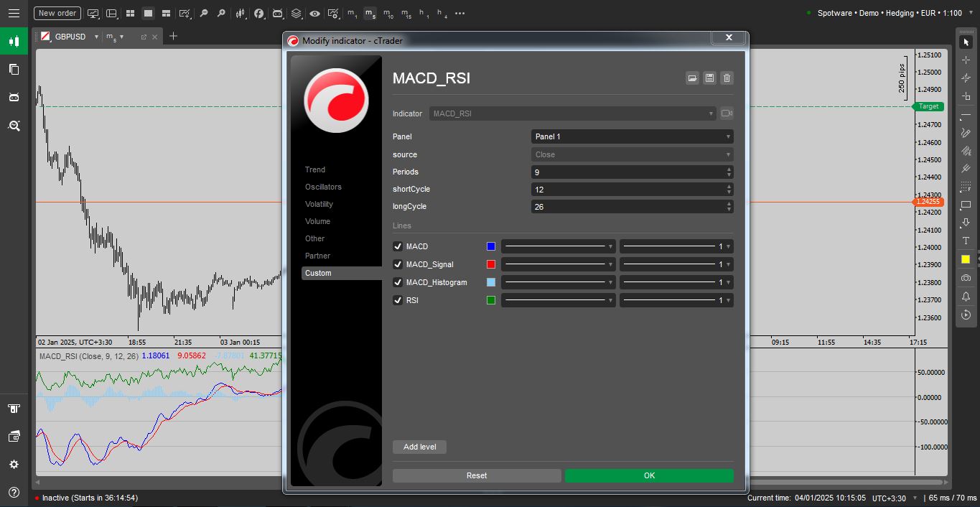980x507 pixels.
Task: Open symbol search magnifier in left sidebar
Action: pos(14,126)
